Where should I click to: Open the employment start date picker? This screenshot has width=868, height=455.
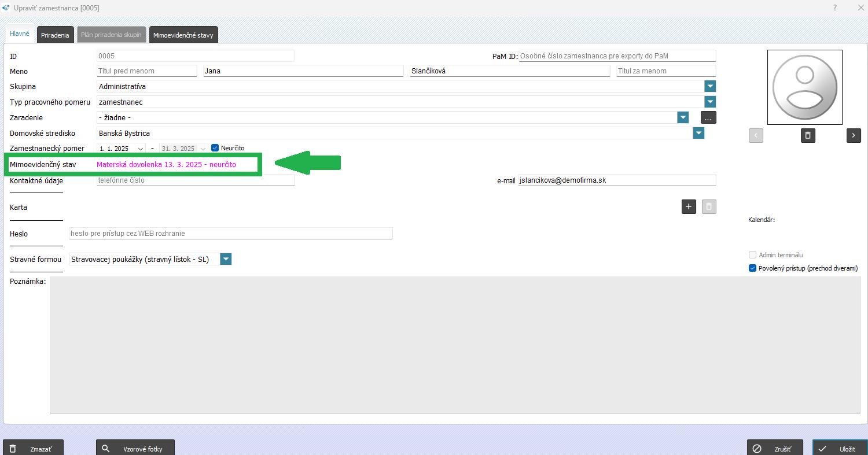(x=141, y=149)
